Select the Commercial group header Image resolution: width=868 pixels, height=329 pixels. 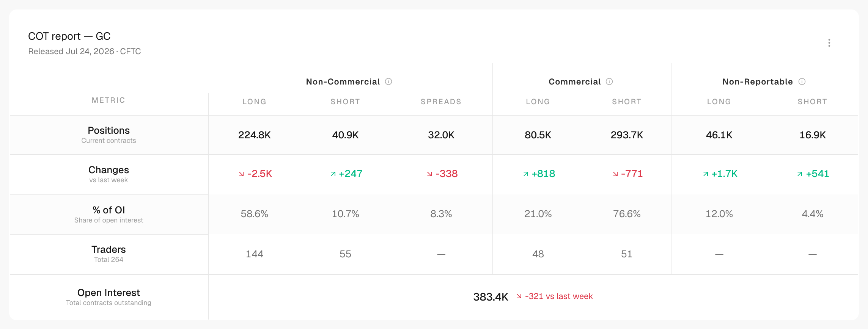pos(575,81)
